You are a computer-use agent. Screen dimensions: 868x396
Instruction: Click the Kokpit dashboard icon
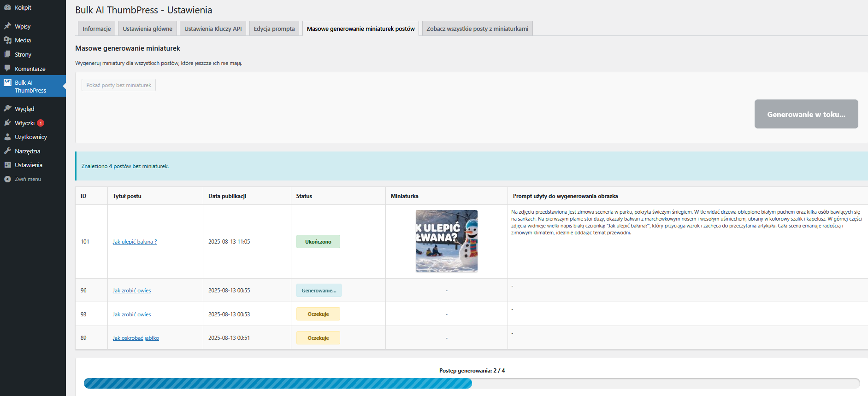tap(7, 7)
